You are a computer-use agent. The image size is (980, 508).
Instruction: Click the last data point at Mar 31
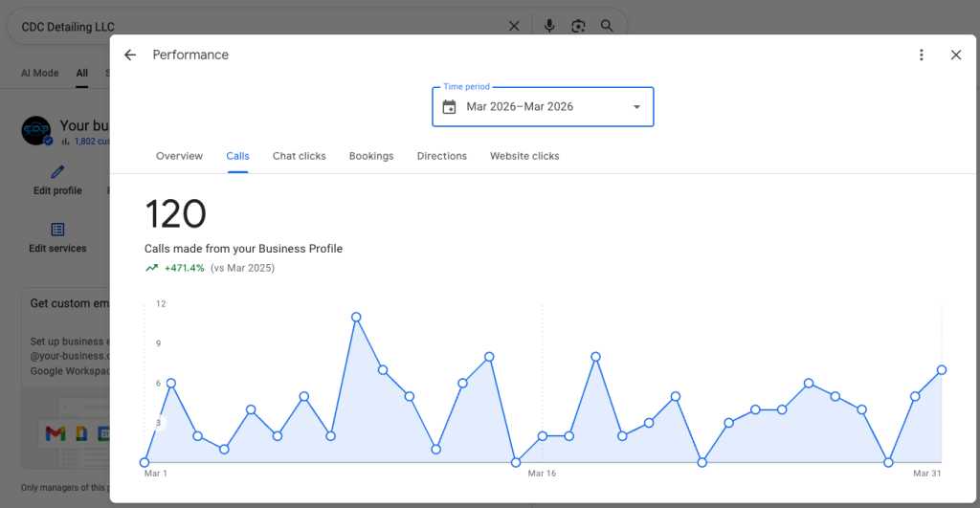942,370
